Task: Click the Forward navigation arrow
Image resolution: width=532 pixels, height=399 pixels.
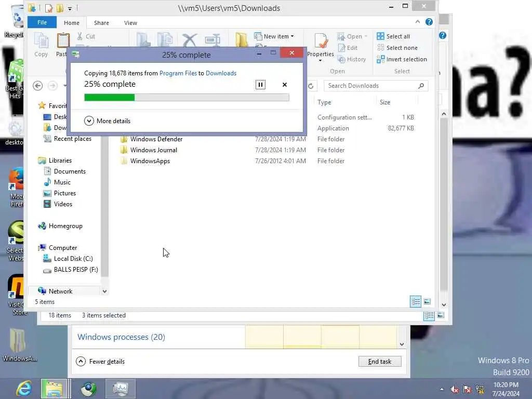Action: (52, 86)
